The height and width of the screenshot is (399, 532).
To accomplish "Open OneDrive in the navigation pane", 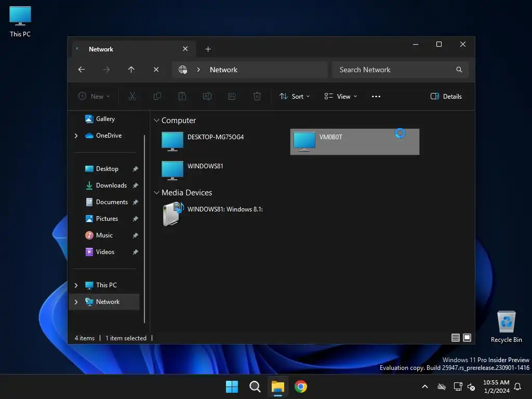I will pos(103,136).
